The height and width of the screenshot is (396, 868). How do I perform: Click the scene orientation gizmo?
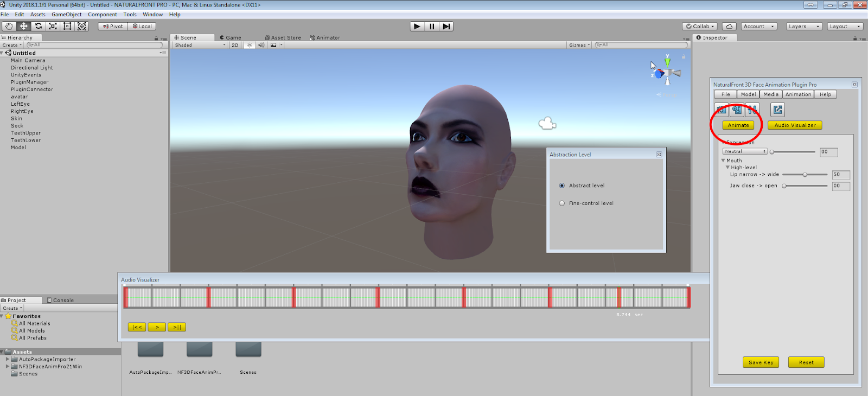pos(667,72)
